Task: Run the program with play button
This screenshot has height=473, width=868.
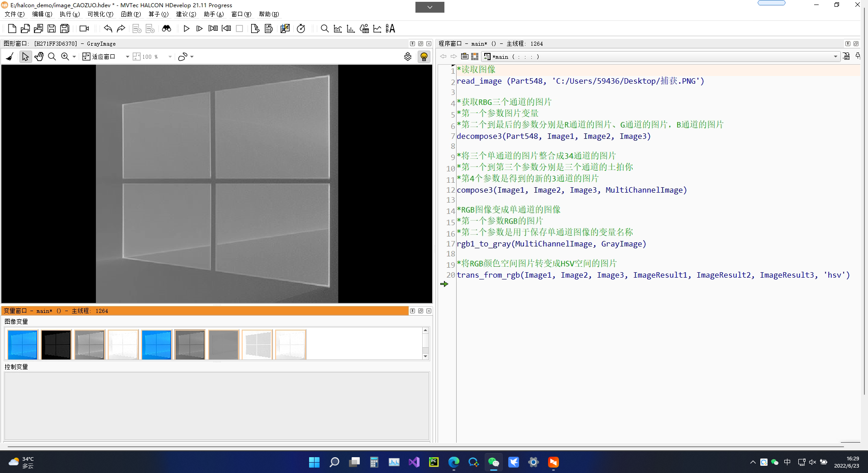Action: point(186,28)
